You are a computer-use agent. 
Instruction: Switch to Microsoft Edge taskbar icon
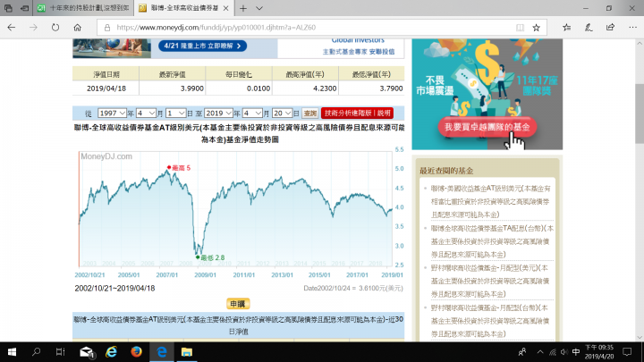point(161,352)
